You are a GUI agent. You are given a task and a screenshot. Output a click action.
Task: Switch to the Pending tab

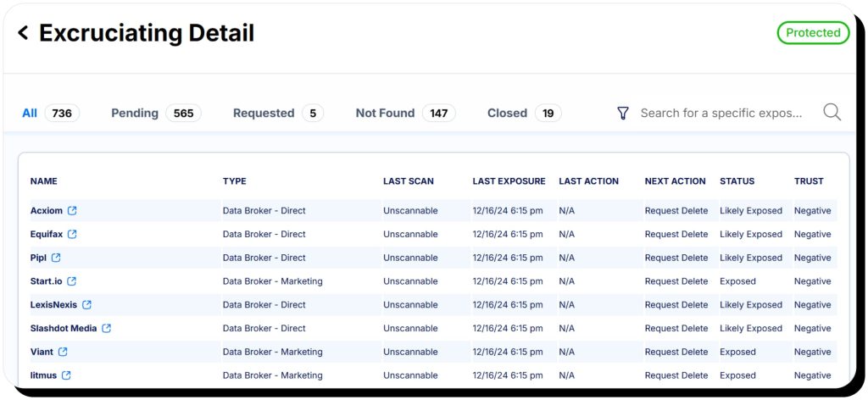tap(156, 114)
